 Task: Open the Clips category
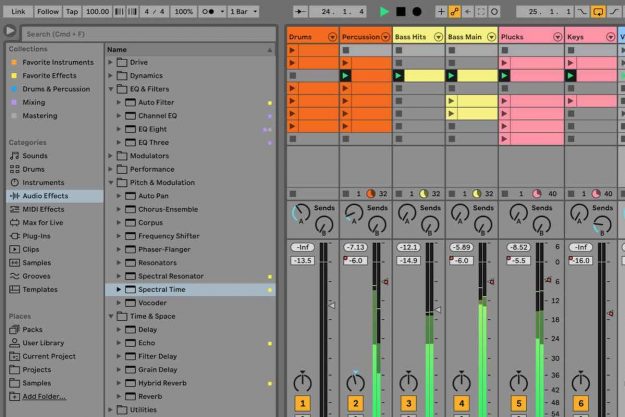pos(31,249)
